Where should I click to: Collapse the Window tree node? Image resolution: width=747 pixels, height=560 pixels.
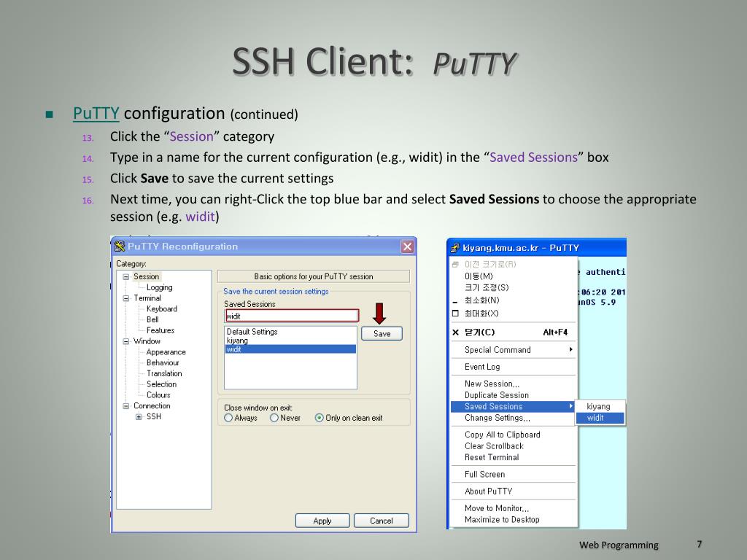125,341
